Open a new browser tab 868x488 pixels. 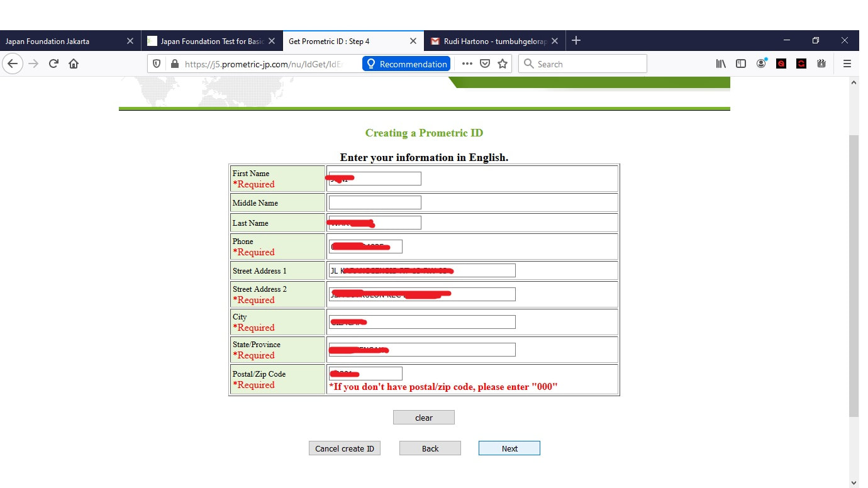(576, 41)
